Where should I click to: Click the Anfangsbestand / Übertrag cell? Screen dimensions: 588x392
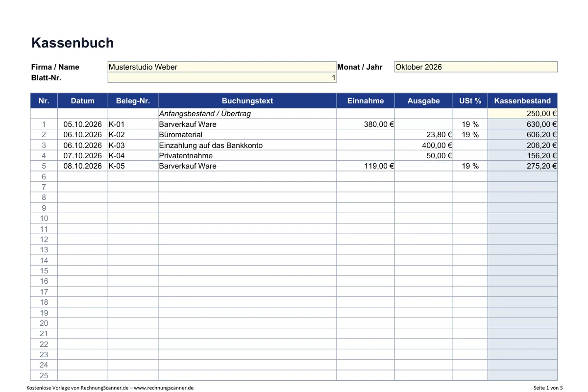tap(247, 114)
